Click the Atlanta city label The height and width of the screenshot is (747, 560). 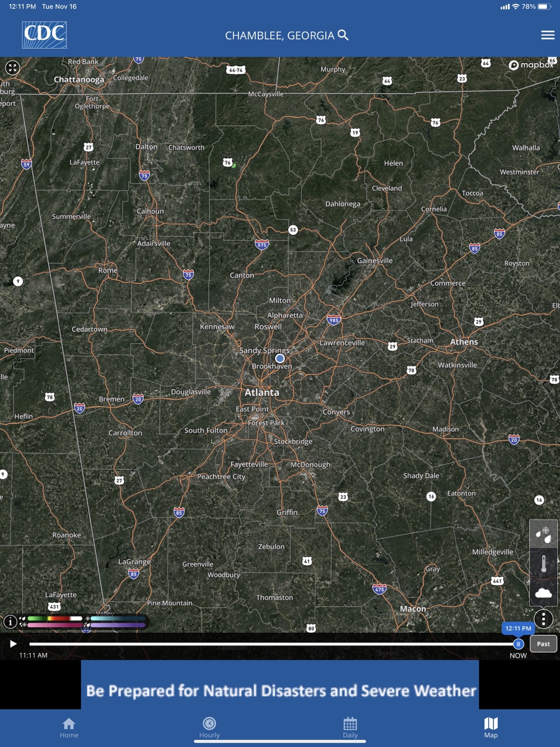pyautogui.click(x=262, y=393)
